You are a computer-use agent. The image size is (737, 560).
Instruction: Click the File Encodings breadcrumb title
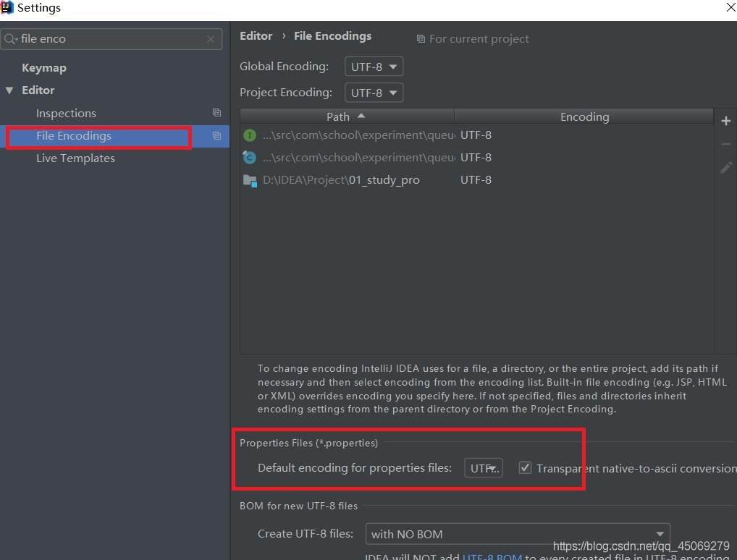[x=333, y=36]
